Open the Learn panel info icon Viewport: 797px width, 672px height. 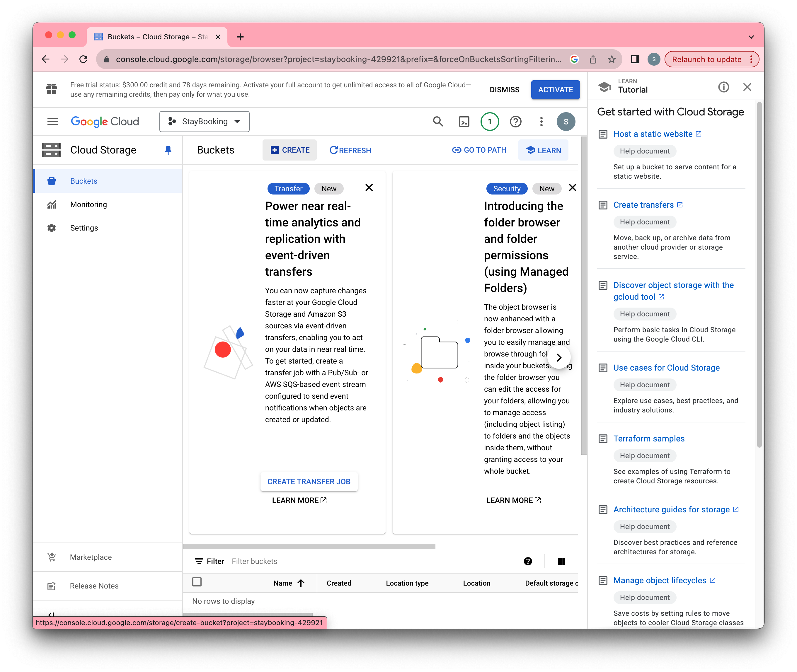pos(723,87)
